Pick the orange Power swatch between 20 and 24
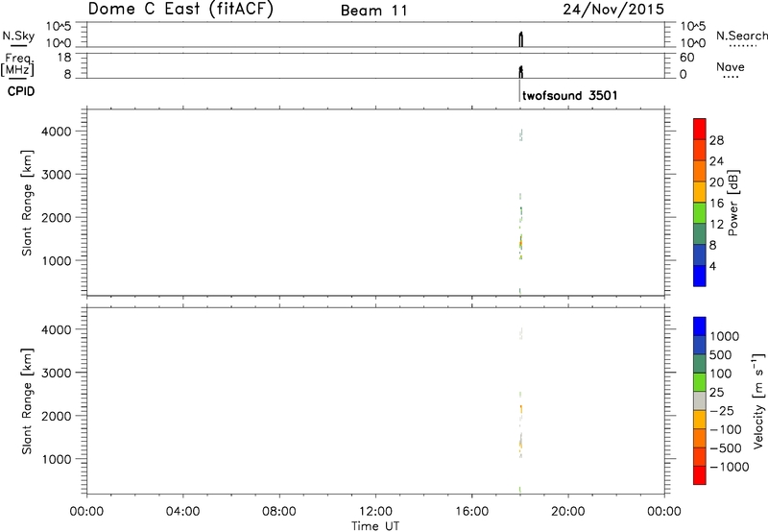Image resolution: width=768 pixels, height=532 pixels. click(x=700, y=171)
